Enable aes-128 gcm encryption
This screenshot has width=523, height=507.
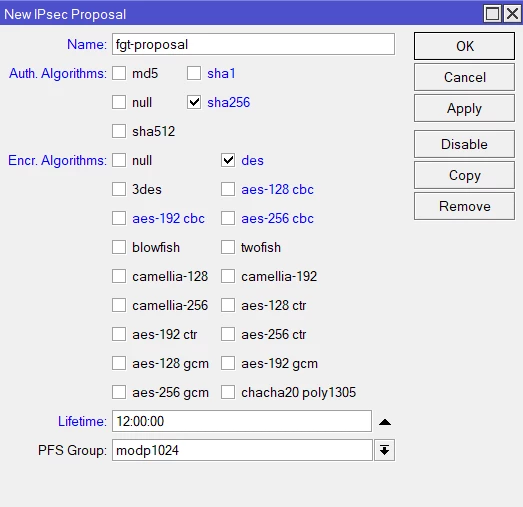click(119, 363)
